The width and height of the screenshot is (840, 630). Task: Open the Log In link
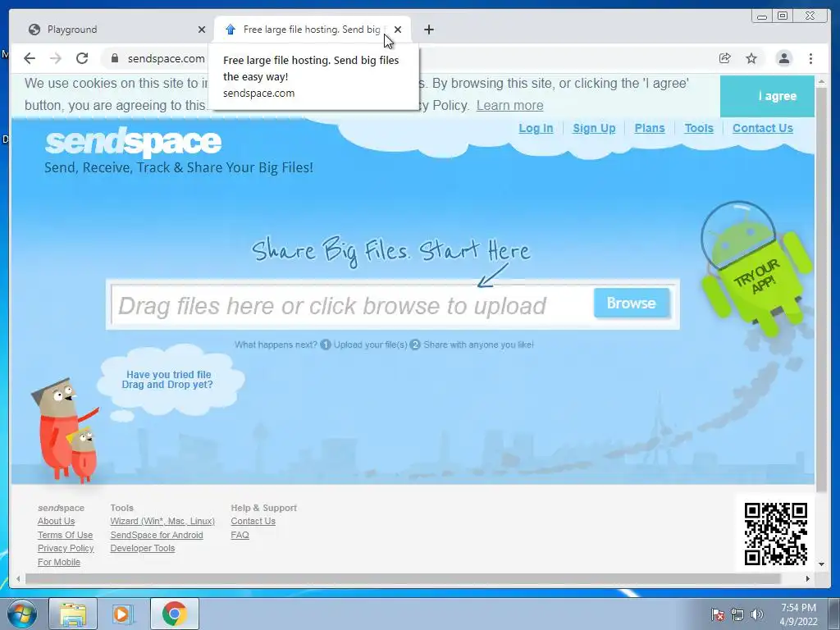(x=536, y=128)
